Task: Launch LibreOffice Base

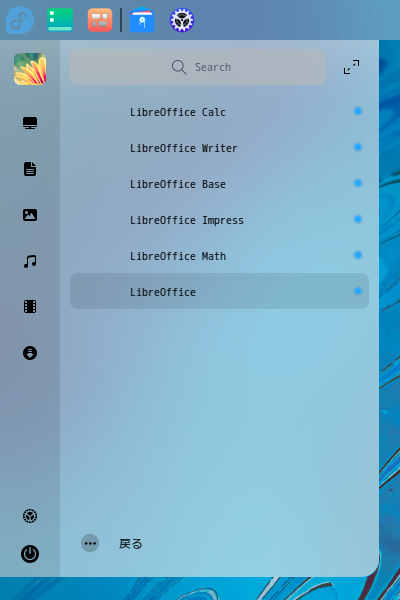Action: tap(219, 184)
